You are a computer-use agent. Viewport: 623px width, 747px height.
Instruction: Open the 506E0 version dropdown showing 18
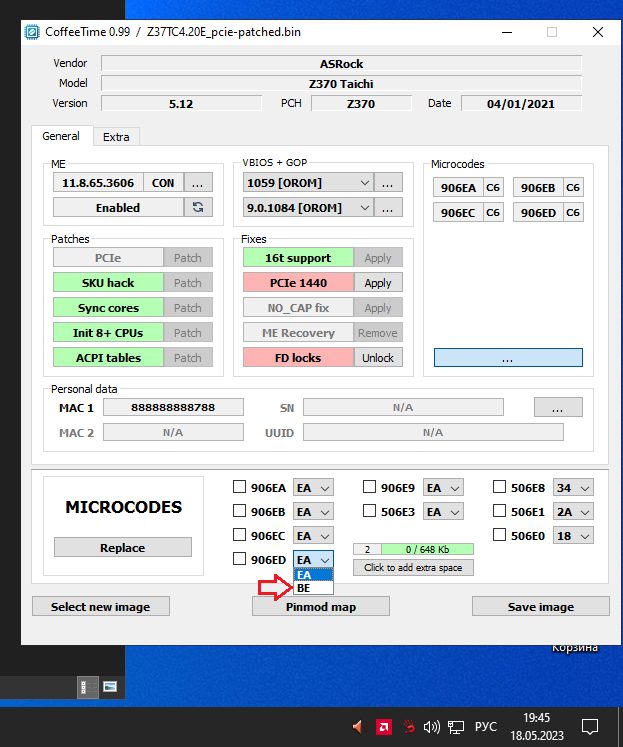pyautogui.click(x=573, y=536)
